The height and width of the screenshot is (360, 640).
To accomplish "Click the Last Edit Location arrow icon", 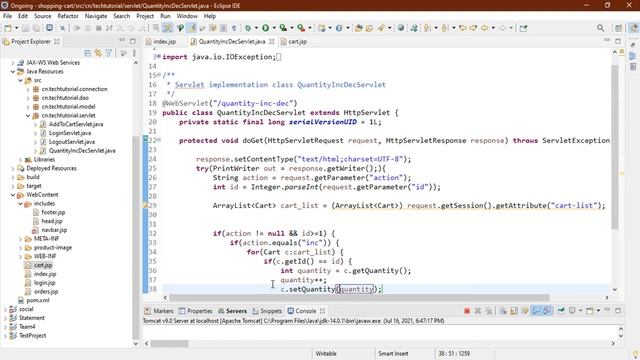I will pyautogui.click(x=462, y=28).
